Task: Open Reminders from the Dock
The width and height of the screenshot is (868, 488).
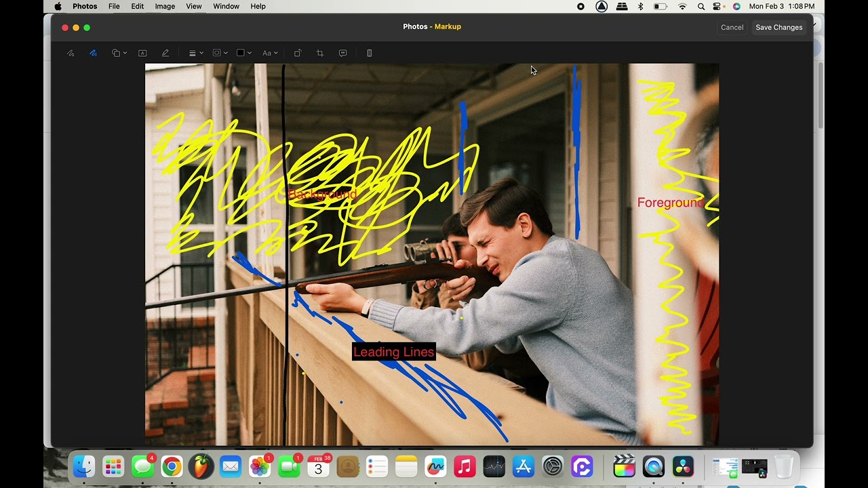Action: tap(376, 466)
